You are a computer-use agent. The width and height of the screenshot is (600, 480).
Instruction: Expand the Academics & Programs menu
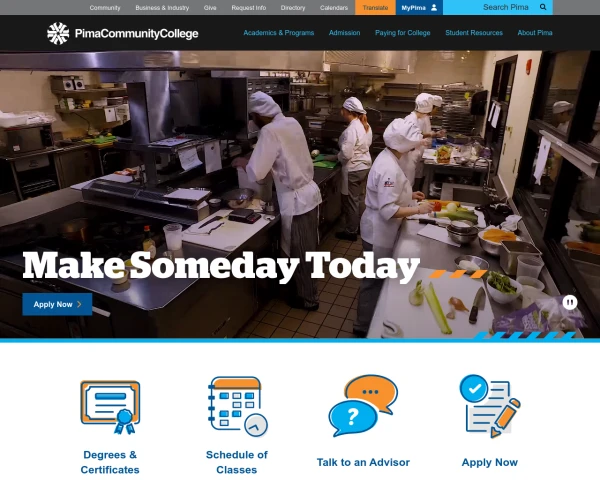279,33
